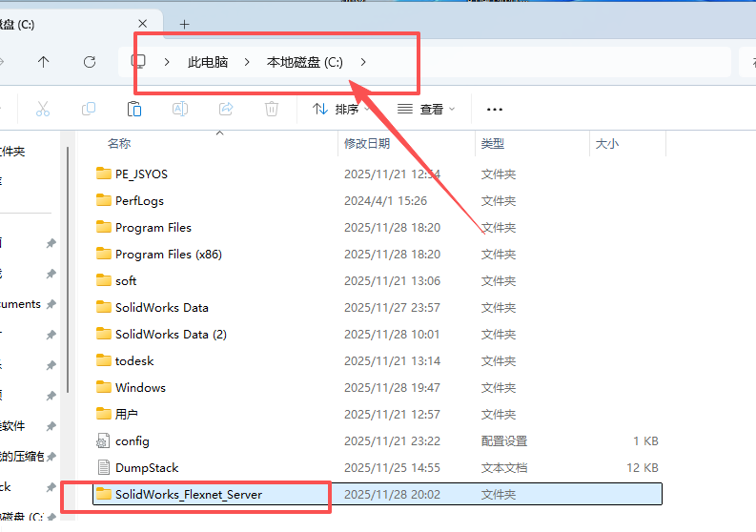The image size is (756, 532).
Task: Click the Rename icon in toolbar
Action: point(180,109)
